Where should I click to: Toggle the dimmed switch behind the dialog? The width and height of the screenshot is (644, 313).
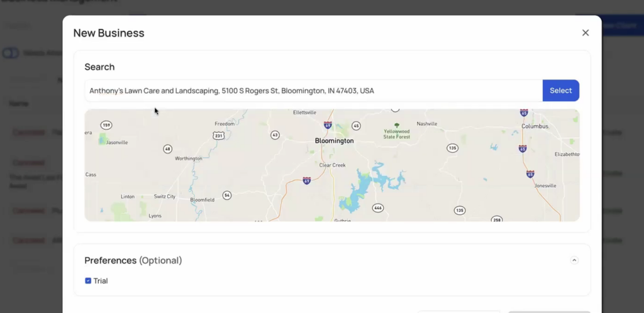11,53
